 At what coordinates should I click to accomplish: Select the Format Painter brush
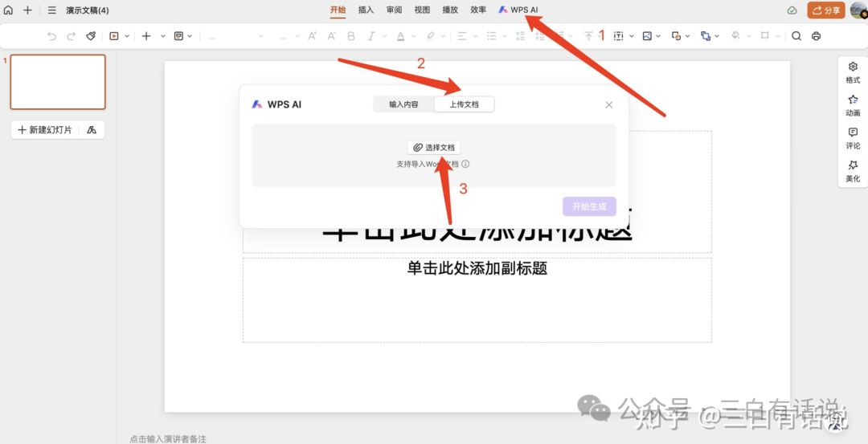[91, 36]
